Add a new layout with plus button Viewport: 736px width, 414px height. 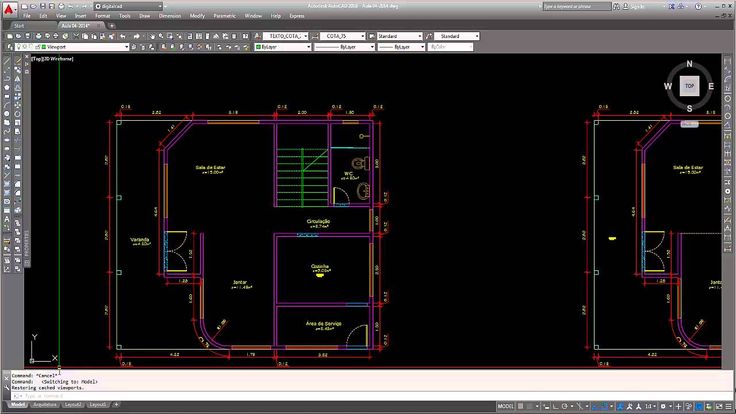(x=116, y=405)
